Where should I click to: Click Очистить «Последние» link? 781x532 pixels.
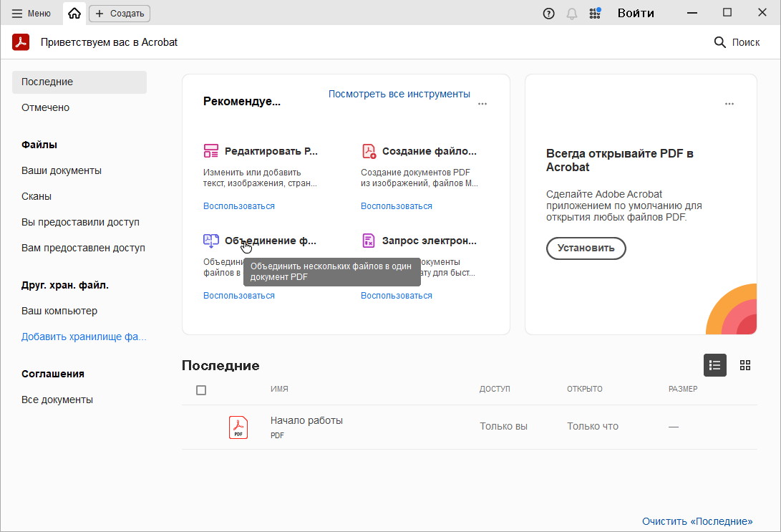[697, 521]
